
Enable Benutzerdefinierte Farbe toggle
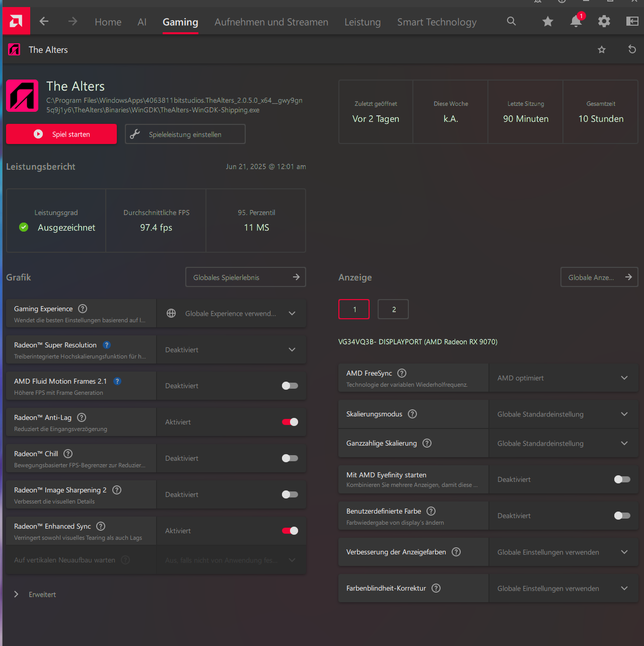tap(622, 516)
